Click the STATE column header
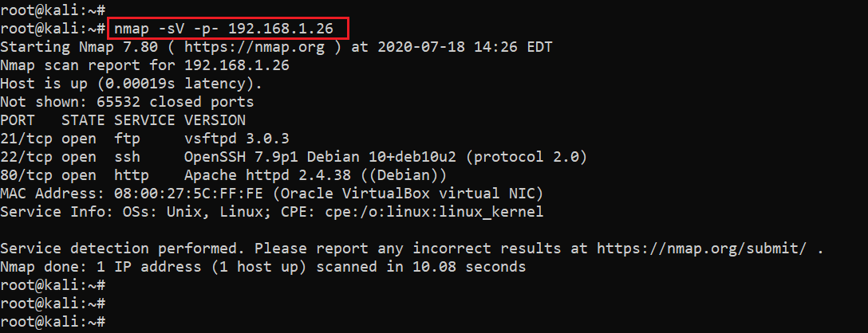 pyautogui.click(x=83, y=120)
